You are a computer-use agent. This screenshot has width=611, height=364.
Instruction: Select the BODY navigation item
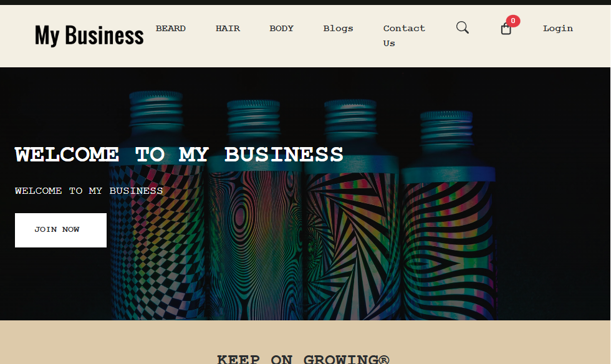click(281, 29)
